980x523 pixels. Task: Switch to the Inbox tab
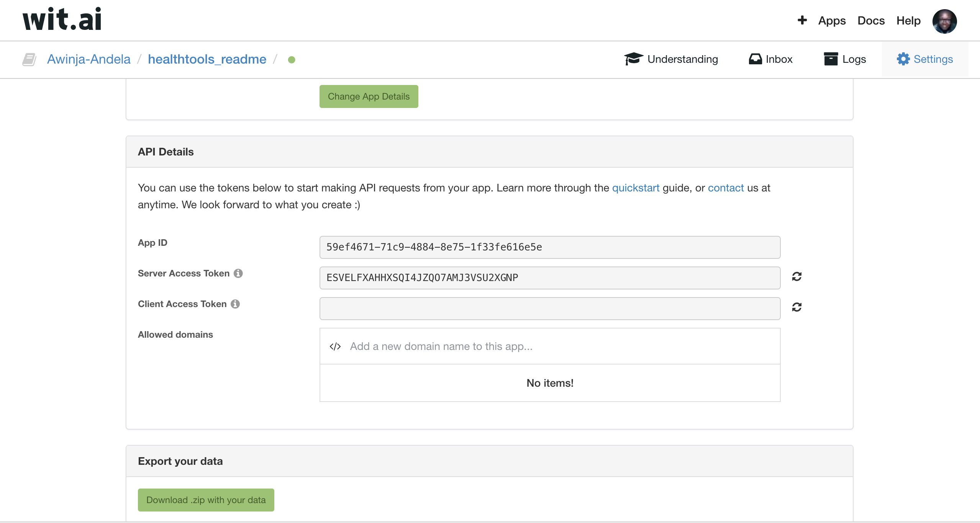point(771,59)
